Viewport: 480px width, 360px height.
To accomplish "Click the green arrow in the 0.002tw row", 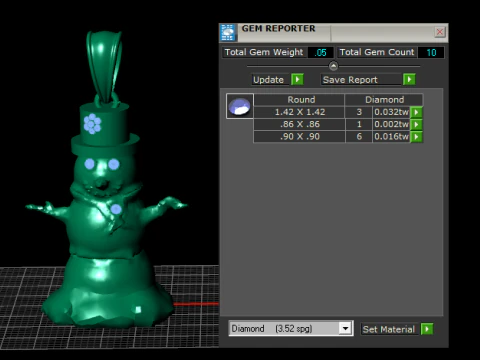I will tap(416, 124).
